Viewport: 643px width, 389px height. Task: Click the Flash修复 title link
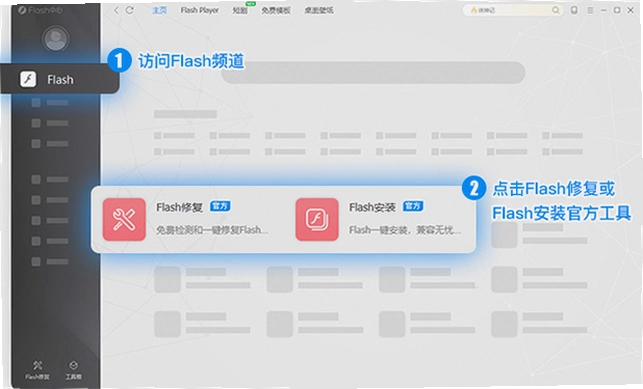tap(179, 207)
